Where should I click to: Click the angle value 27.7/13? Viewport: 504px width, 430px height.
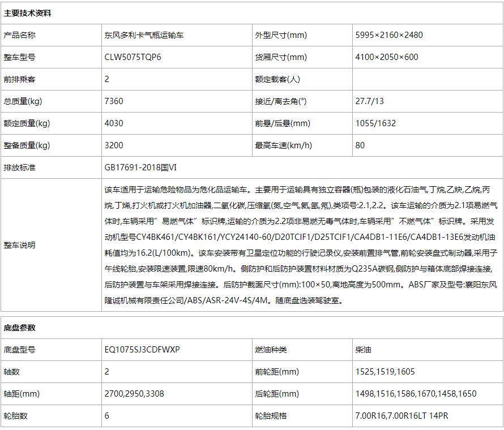click(x=370, y=101)
